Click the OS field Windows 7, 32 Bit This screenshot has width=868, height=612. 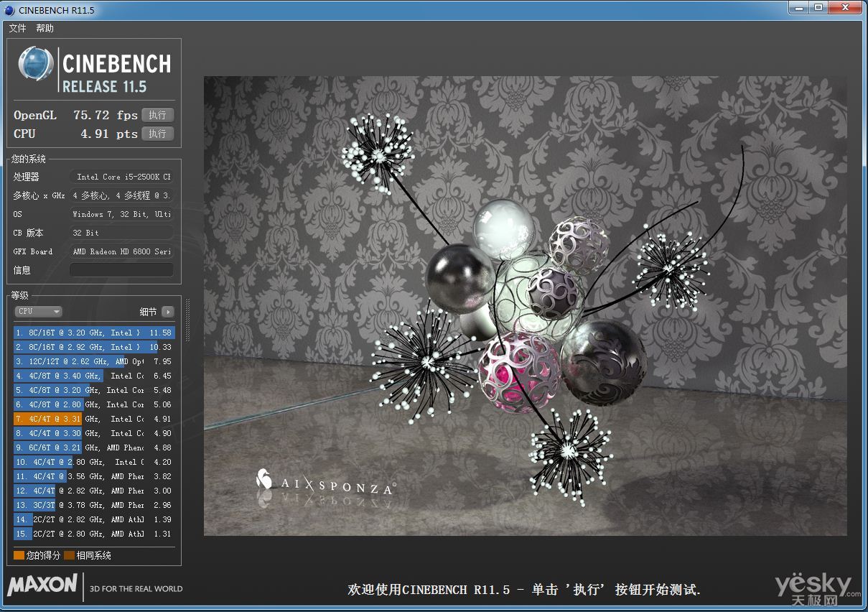coord(121,214)
